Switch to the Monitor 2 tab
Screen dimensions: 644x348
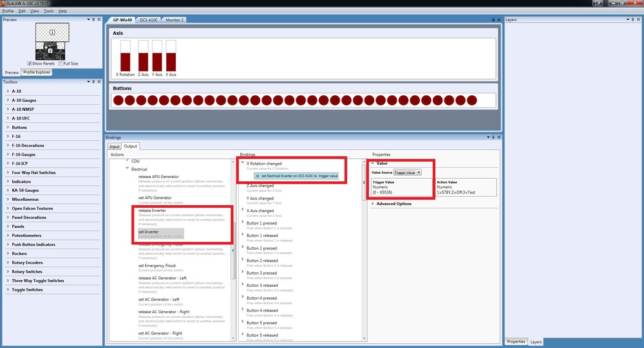175,20
